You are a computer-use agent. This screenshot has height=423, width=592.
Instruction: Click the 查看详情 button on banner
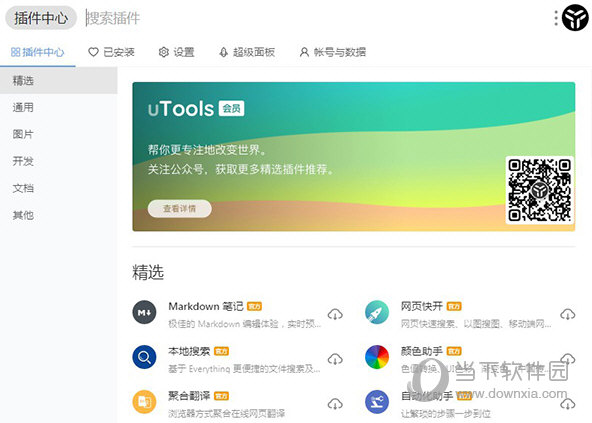tap(179, 208)
